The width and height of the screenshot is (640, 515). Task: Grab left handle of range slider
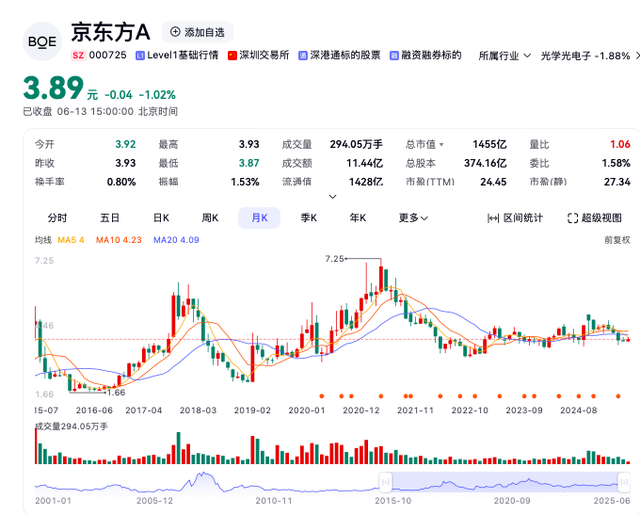click(385, 482)
